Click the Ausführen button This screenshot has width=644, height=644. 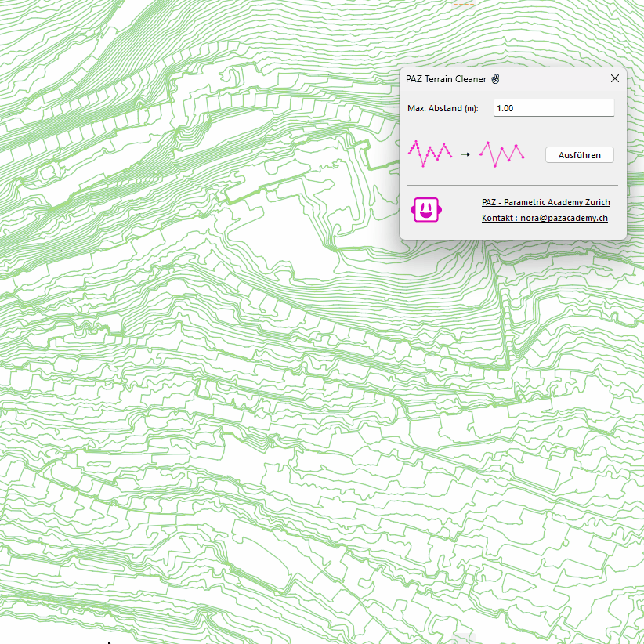tap(579, 155)
